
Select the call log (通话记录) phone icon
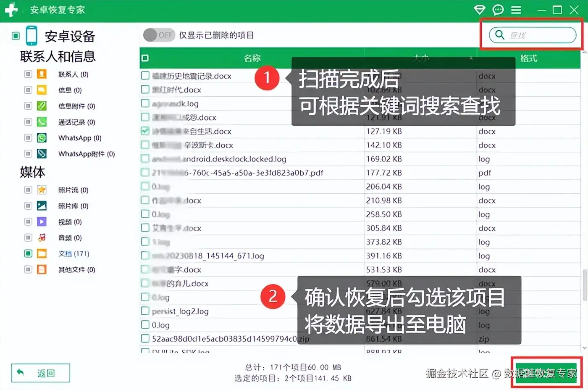coord(42,122)
